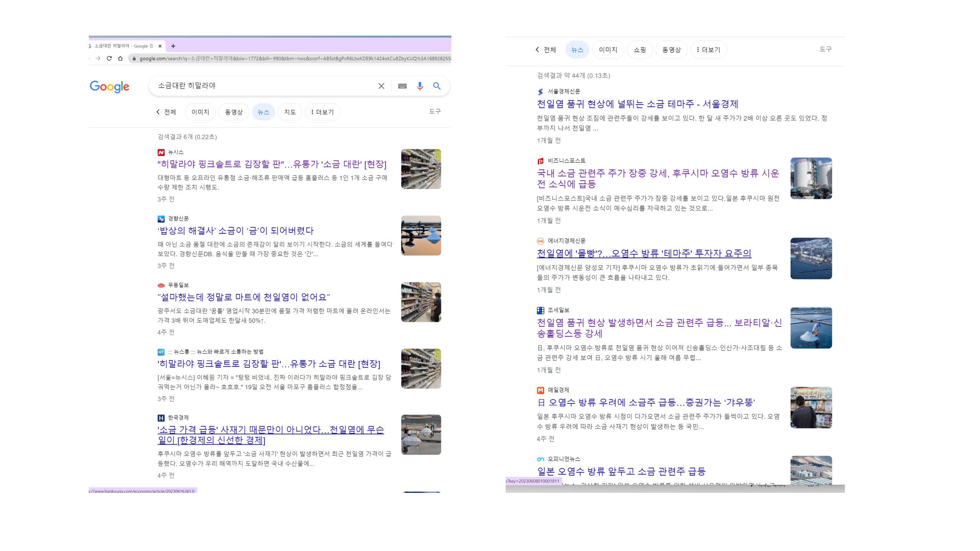Click the 서울경제신문 source favicon

pos(541,92)
